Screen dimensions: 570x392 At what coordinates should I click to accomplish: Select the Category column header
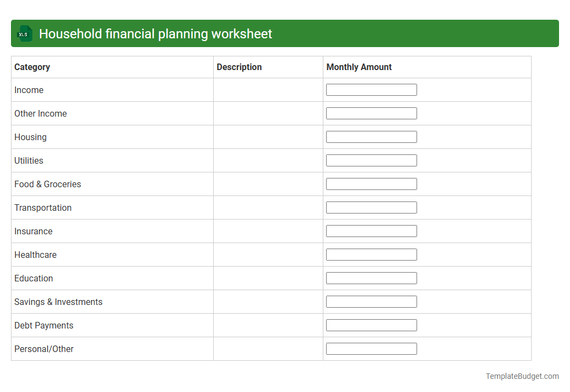click(32, 67)
